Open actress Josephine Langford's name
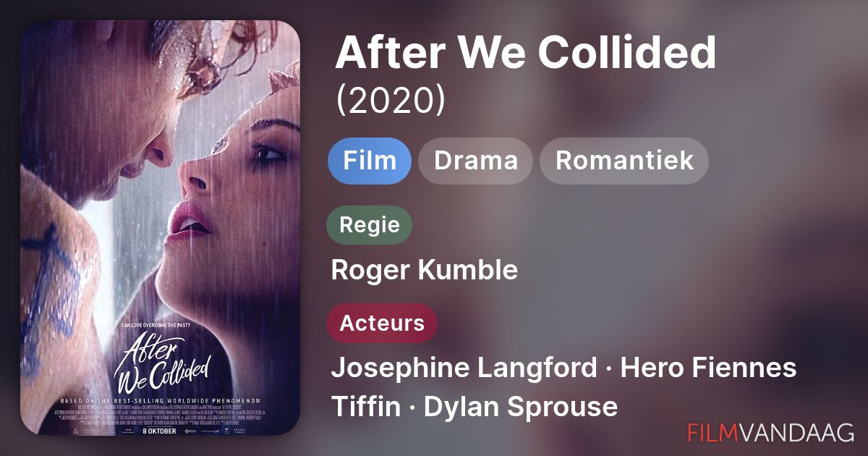Image resolution: width=868 pixels, height=456 pixels. click(464, 368)
